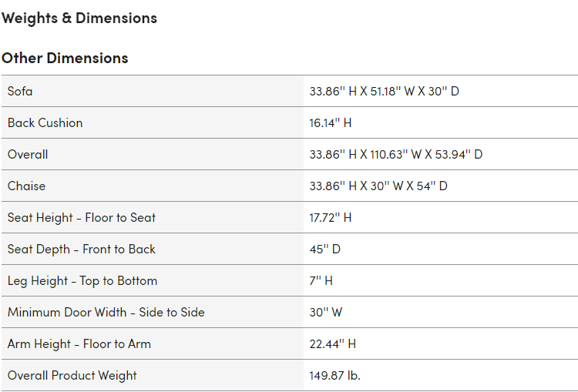The image size is (578, 392).
Task: Click the 45" D seat depth value
Action: pyautogui.click(x=324, y=249)
